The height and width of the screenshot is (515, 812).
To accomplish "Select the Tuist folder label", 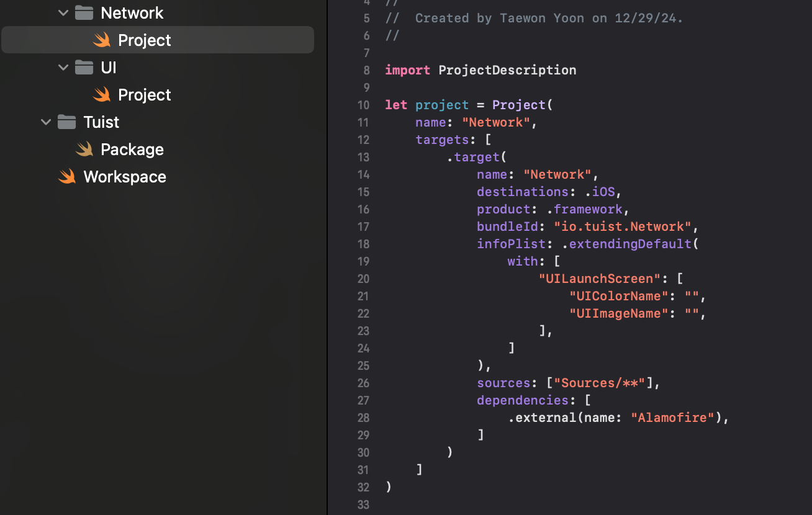I will pyautogui.click(x=101, y=122).
